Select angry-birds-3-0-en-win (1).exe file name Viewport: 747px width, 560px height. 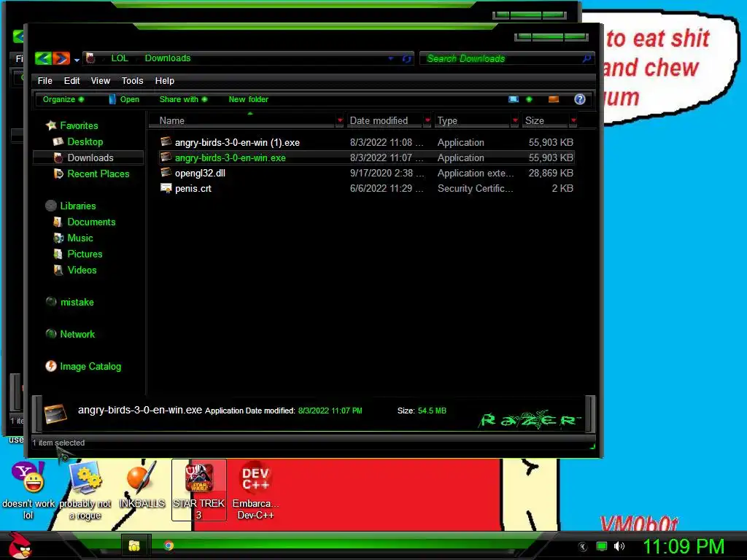[x=237, y=142]
